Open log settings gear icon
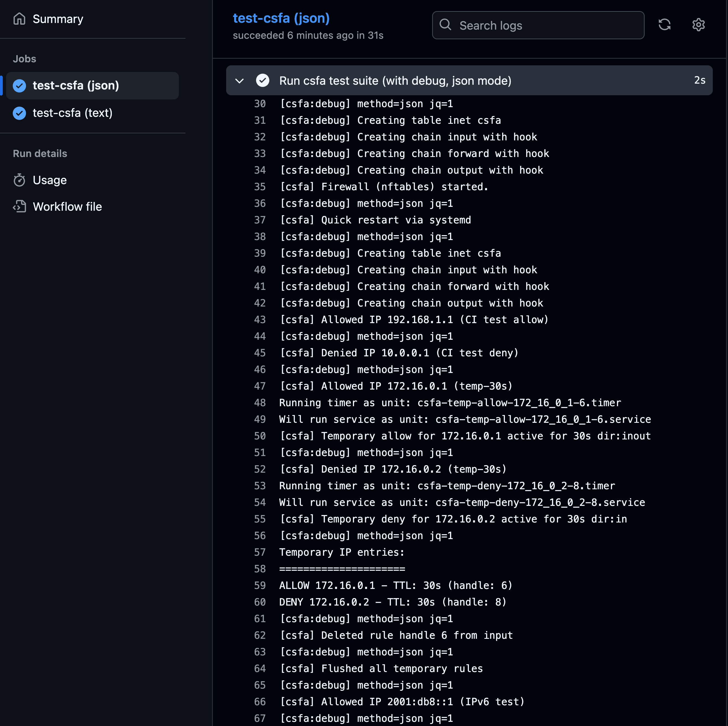This screenshot has width=728, height=726. [698, 24]
